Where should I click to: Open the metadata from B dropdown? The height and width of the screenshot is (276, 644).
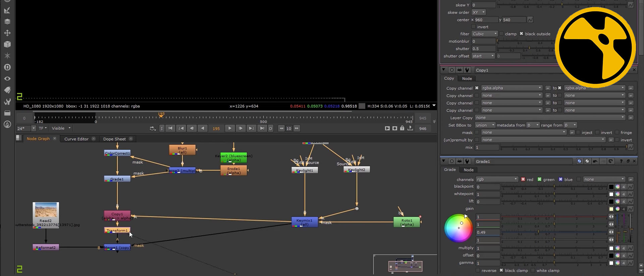pos(533,125)
